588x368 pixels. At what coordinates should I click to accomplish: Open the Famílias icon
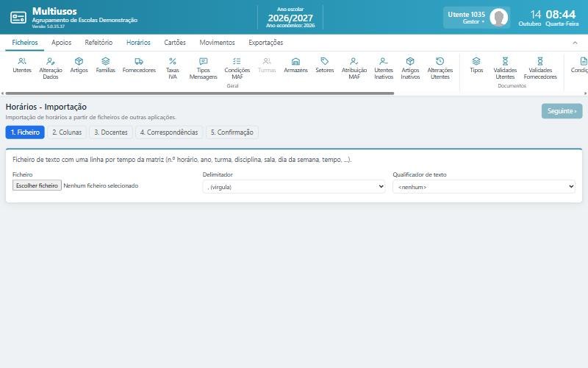pos(105,66)
